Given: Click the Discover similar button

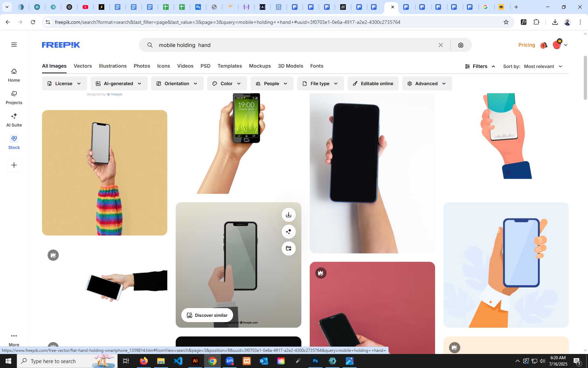Looking at the screenshot, I should (x=207, y=315).
